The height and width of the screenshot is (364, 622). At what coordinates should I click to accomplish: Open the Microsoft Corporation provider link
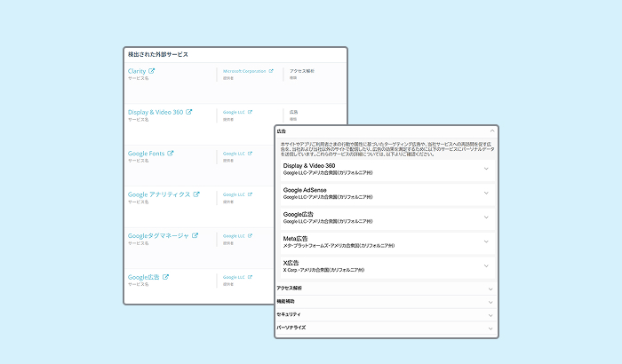pyautogui.click(x=244, y=70)
